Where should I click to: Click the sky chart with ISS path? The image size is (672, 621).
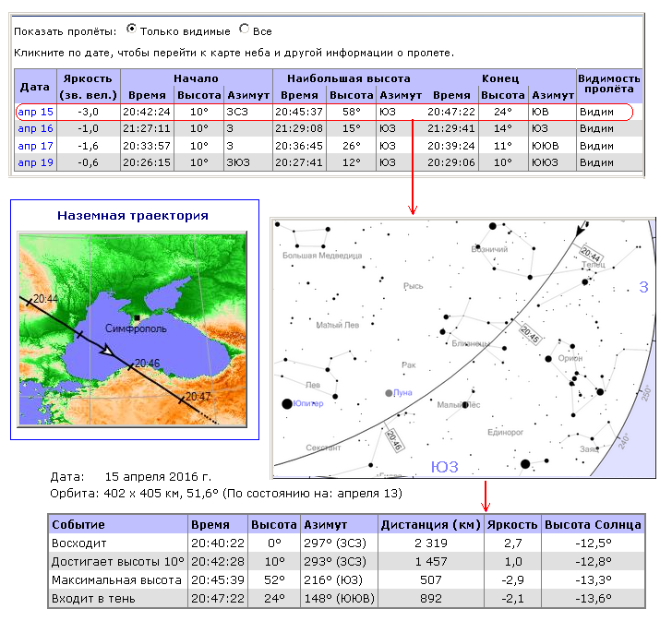463,348
